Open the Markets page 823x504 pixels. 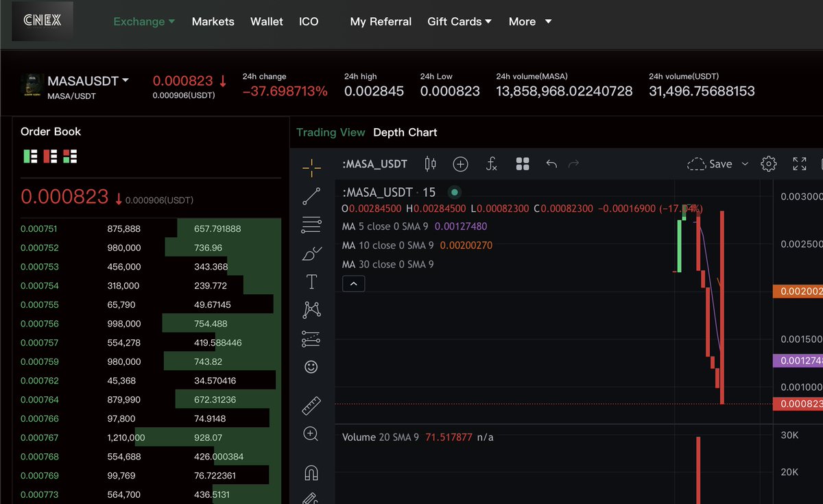click(x=213, y=21)
